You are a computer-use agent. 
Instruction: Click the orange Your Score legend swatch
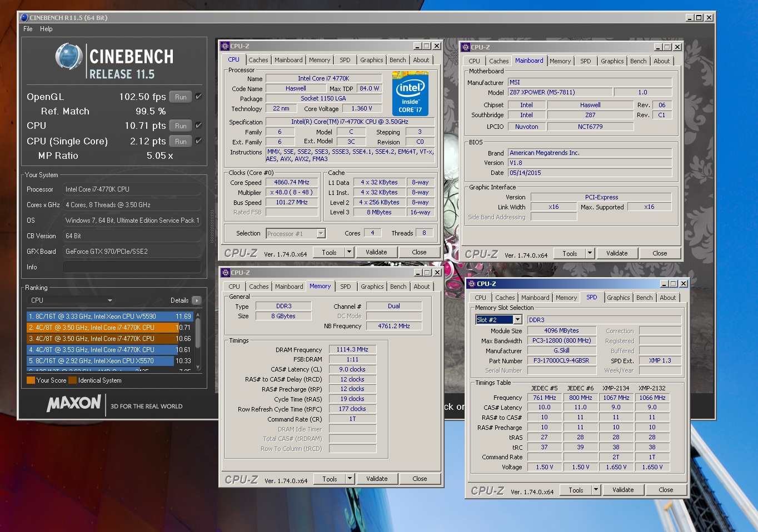31,380
